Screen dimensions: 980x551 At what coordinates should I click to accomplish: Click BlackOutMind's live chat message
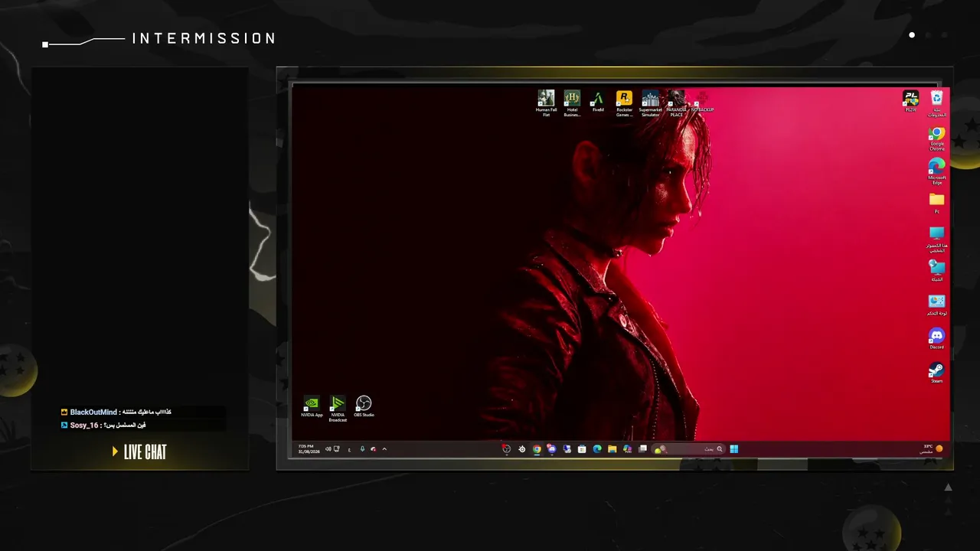point(116,412)
